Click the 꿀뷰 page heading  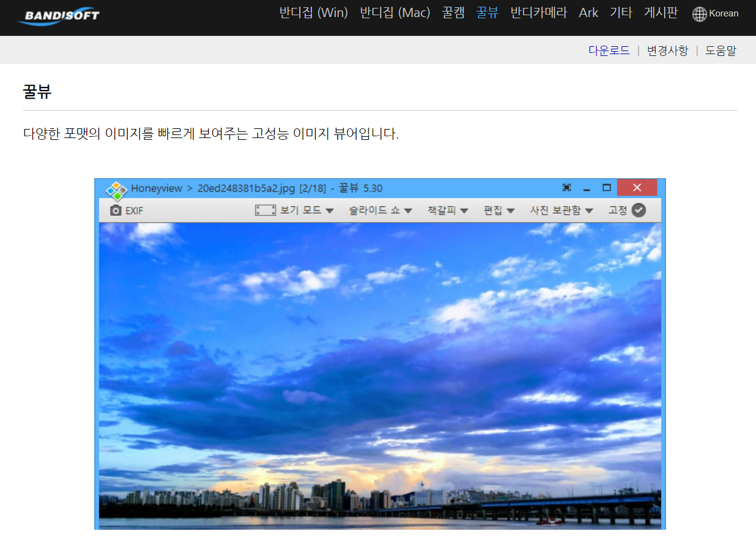37,92
